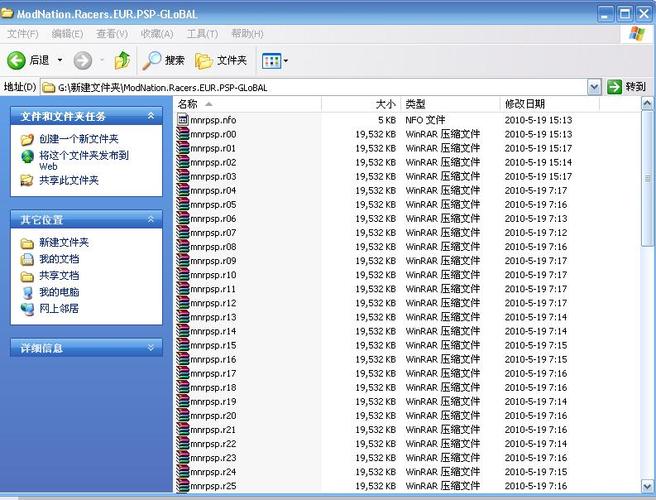Viewport: 656px width, 500px height.
Task: Click file name mnrpsp.r24
Action: [x=213, y=472]
